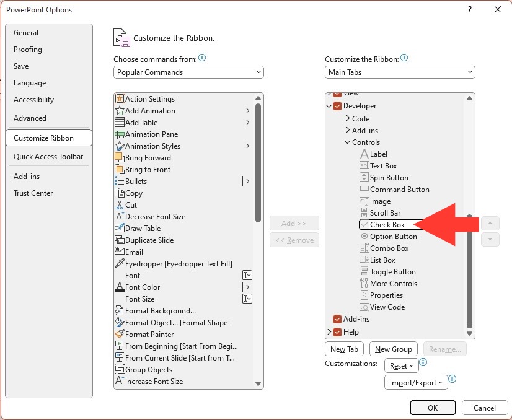This screenshot has width=512, height=420.
Task: Click the Bullets list icon
Action: point(120,181)
